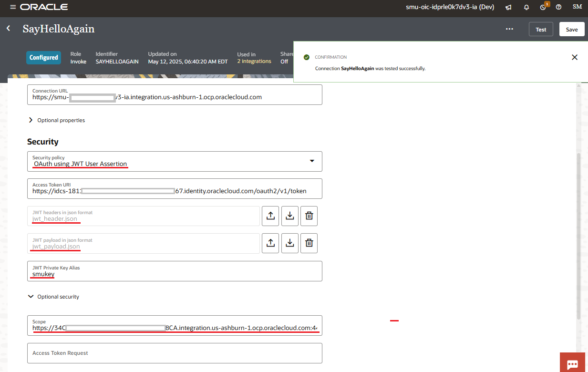Open the hamburger navigation menu
This screenshot has width=588, height=372.
(x=12, y=7)
